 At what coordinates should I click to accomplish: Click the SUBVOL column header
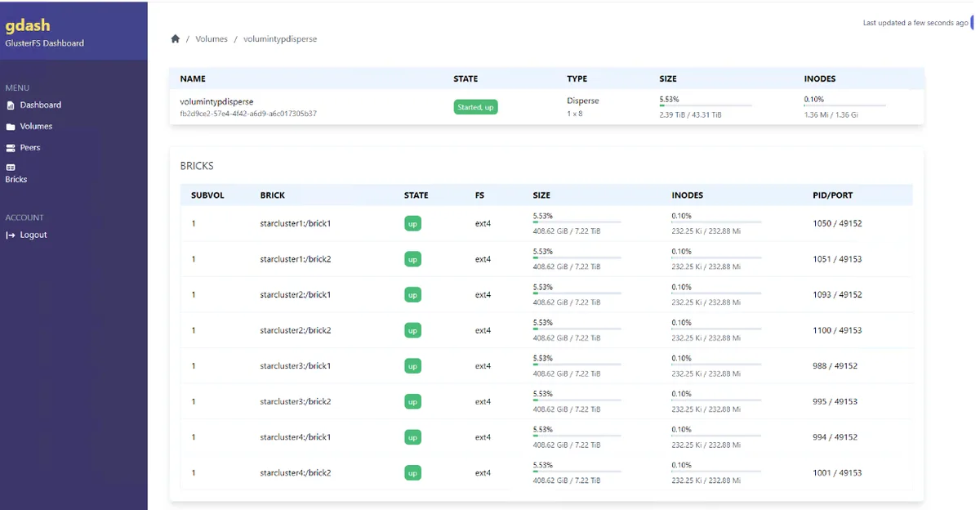[207, 195]
